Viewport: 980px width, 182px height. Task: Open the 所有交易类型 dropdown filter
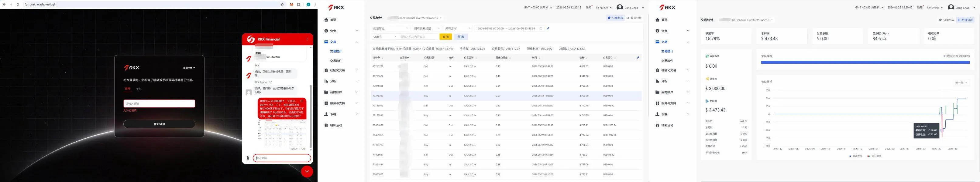pyautogui.click(x=426, y=29)
